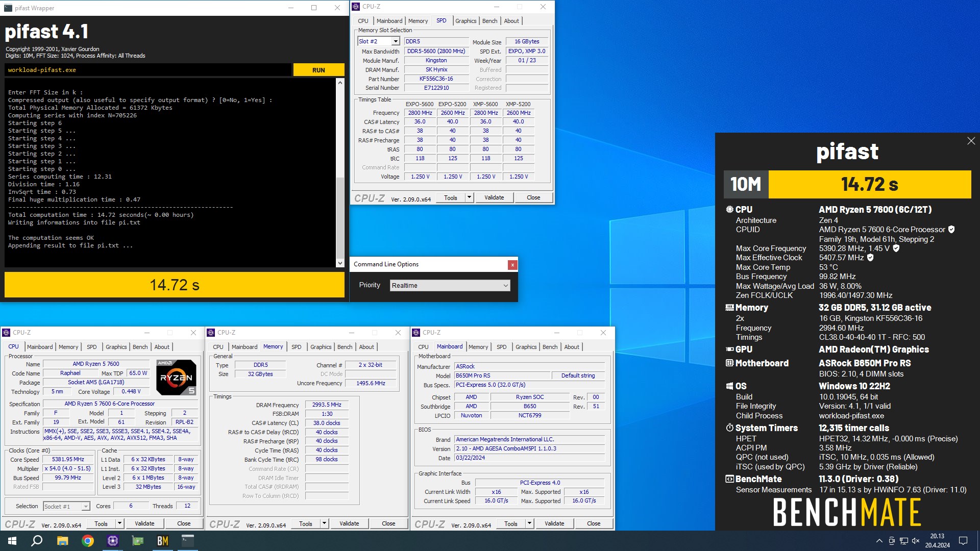Click Core Speed value 5381.95 MHz
The image size is (980, 551).
tap(68, 460)
